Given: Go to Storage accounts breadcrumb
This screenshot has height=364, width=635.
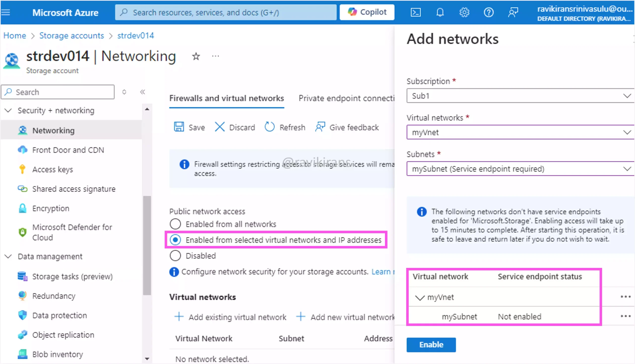Looking at the screenshot, I should point(71,35).
